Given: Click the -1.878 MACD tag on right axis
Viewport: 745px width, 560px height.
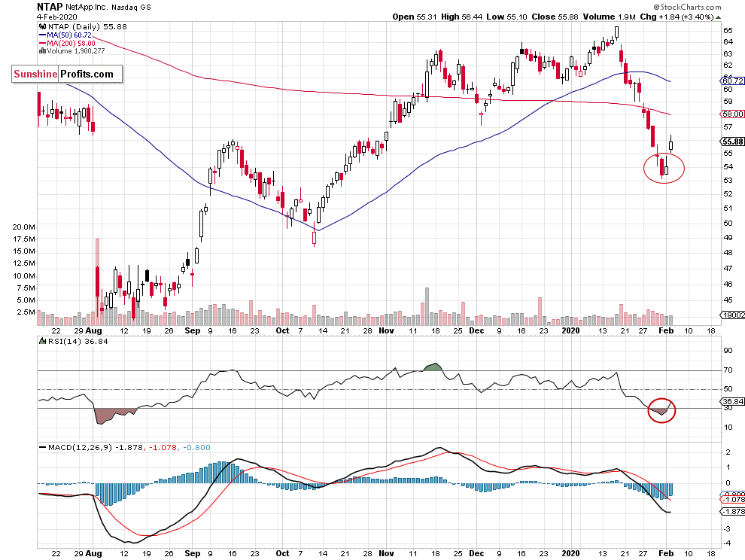Looking at the screenshot, I should [x=733, y=512].
